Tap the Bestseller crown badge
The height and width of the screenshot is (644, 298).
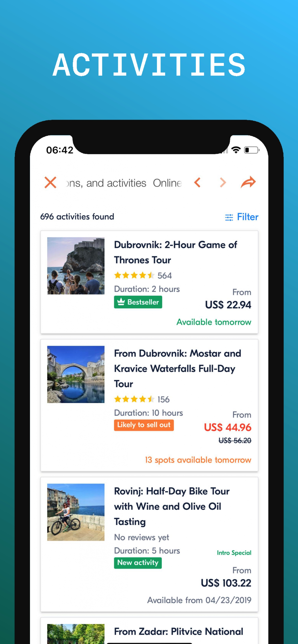pyautogui.click(x=138, y=302)
